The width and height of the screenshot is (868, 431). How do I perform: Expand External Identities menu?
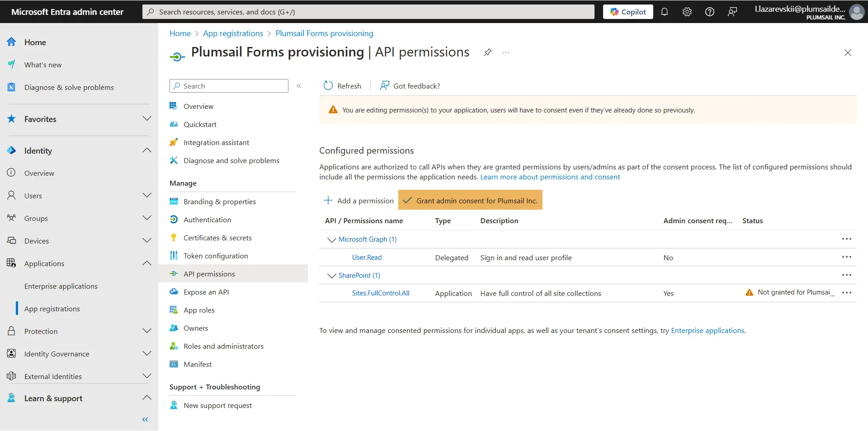click(x=147, y=376)
